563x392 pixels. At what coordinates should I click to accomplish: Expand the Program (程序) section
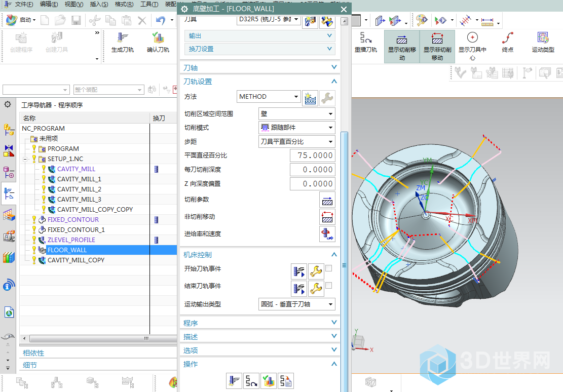pyautogui.click(x=260, y=323)
